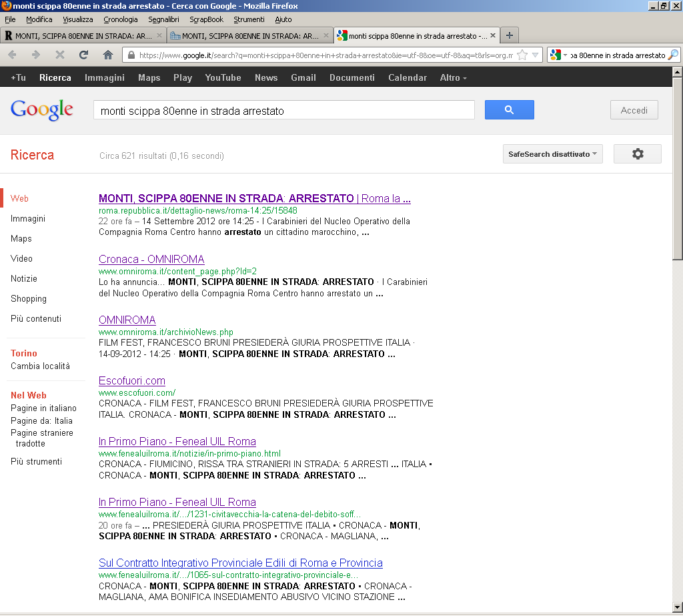Click the Firefox search box text
The width and height of the screenshot is (683, 616).
click(618, 55)
